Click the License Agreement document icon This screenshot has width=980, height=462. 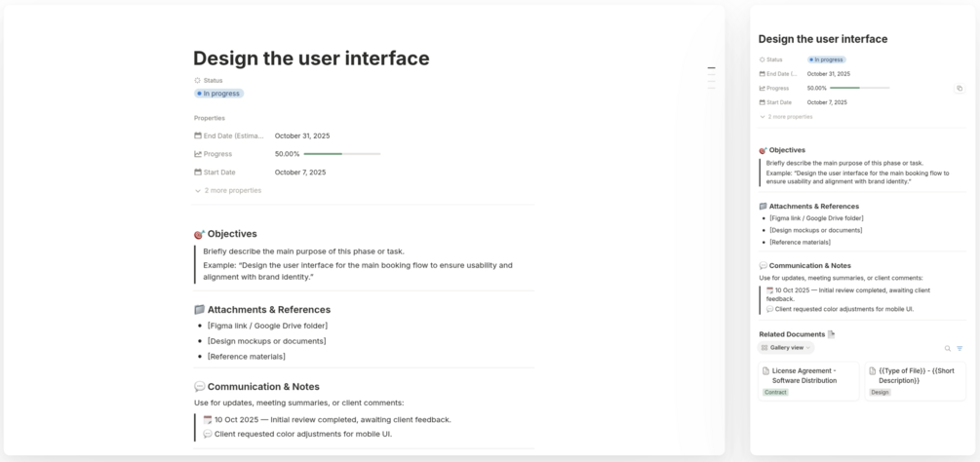pyautogui.click(x=765, y=371)
